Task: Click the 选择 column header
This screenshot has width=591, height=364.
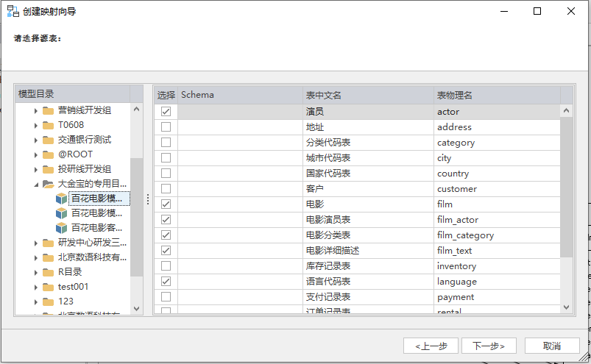Action: click(x=166, y=95)
